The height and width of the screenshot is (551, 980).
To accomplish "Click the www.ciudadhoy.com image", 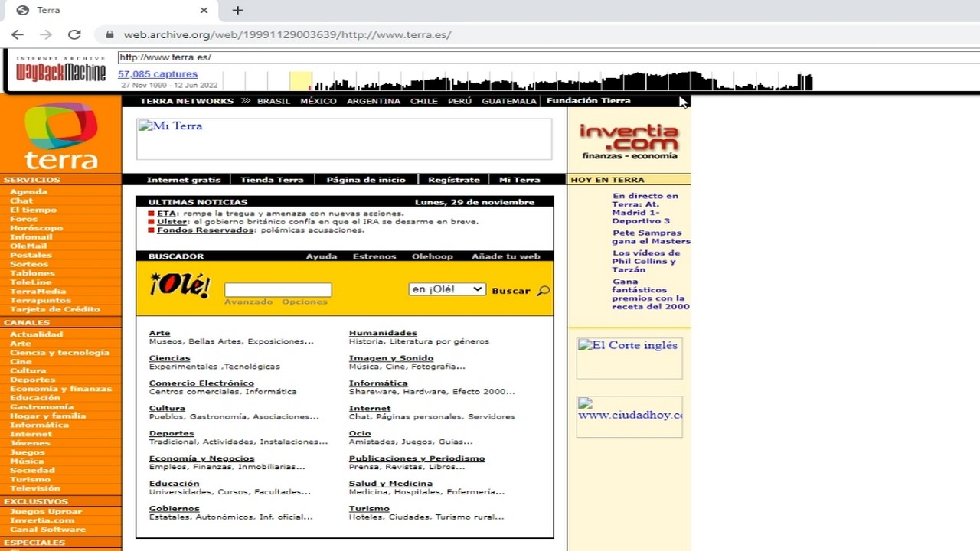I will [x=629, y=417].
